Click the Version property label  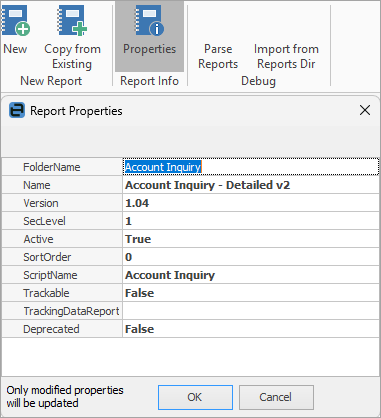[41, 203]
